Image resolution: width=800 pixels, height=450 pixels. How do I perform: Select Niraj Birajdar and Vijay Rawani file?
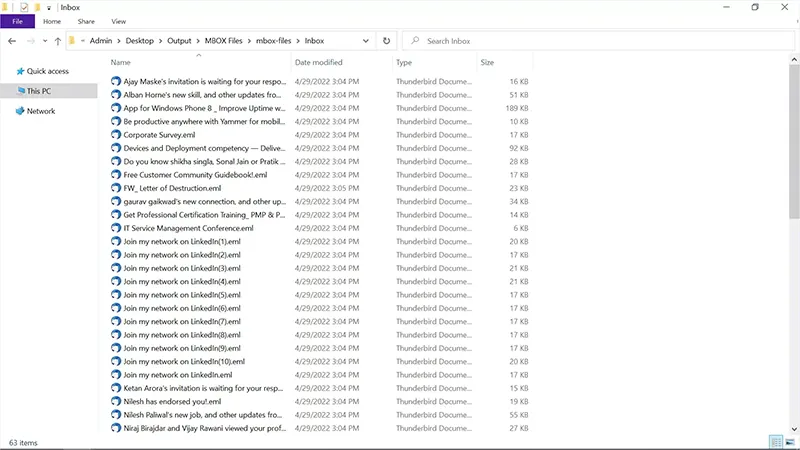(x=205, y=428)
